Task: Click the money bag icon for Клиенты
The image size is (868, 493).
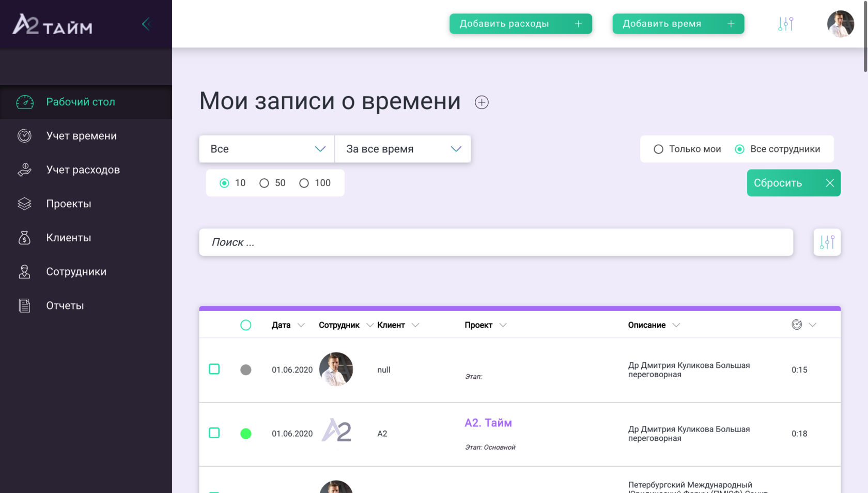Action: (24, 238)
